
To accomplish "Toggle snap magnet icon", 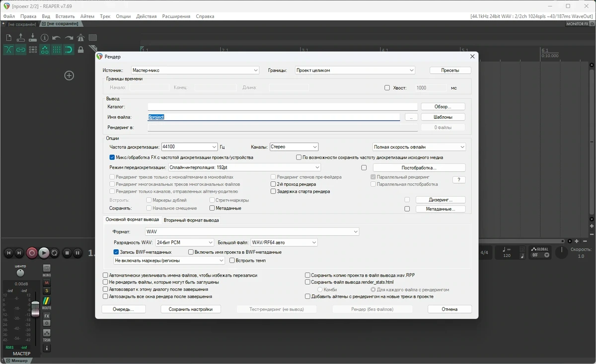I will [x=69, y=50].
